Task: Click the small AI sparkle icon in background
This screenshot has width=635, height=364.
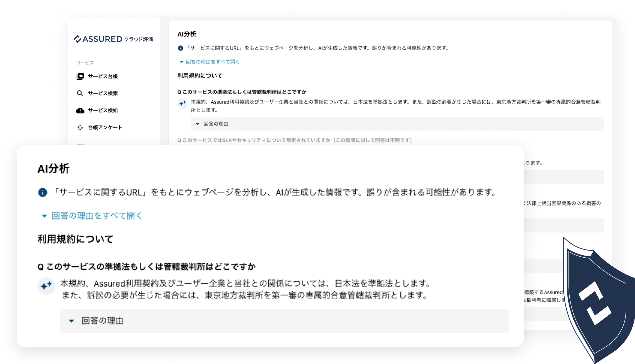Action: 183,103
